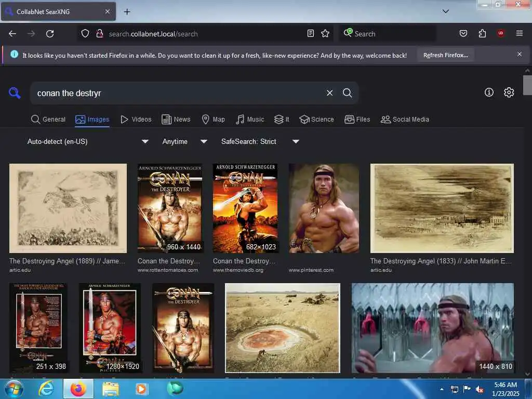Open the pinterest Conan portrait image

pos(324,208)
